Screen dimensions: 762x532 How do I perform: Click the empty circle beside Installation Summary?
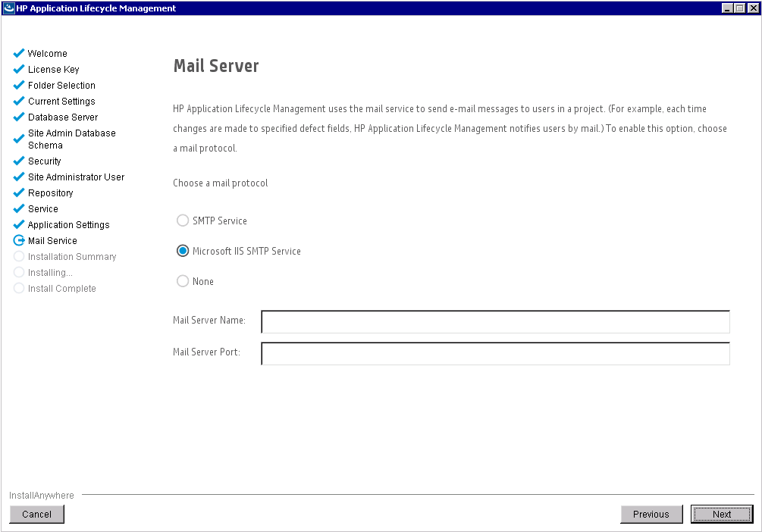[x=18, y=256]
